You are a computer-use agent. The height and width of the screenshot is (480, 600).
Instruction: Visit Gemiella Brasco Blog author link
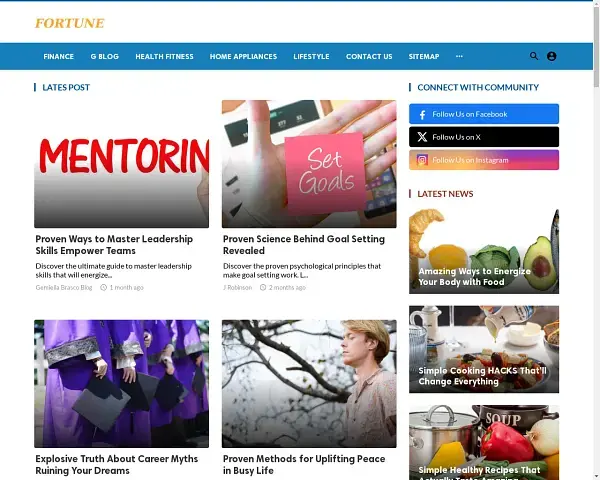tap(64, 287)
